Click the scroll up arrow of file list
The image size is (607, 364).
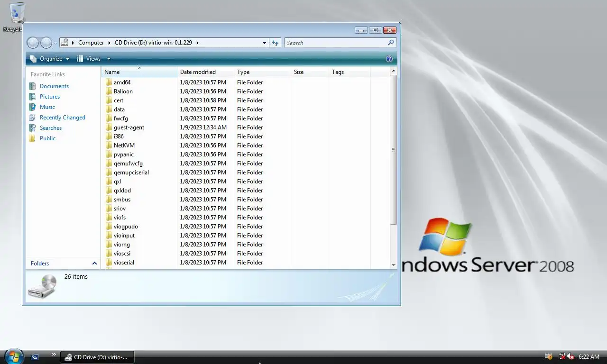[393, 71]
